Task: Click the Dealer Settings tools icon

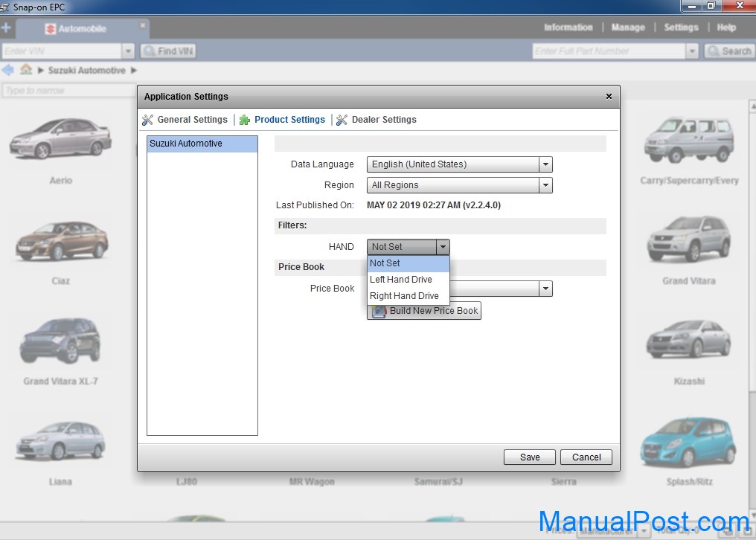Action: 342,120
